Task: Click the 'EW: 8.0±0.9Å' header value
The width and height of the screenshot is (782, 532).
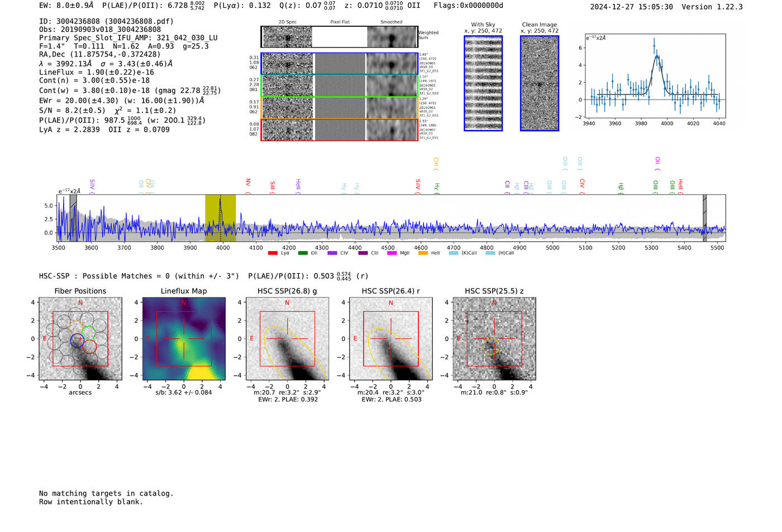Action: [x=66, y=6]
